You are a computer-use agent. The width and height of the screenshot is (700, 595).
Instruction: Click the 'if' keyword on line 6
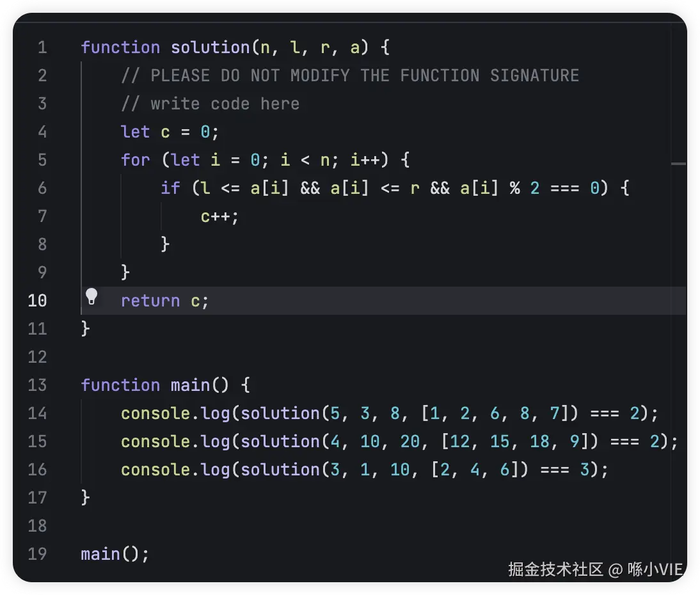coord(170,188)
